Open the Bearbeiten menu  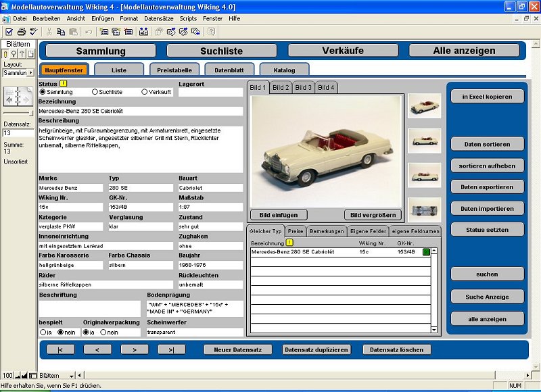(47, 19)
